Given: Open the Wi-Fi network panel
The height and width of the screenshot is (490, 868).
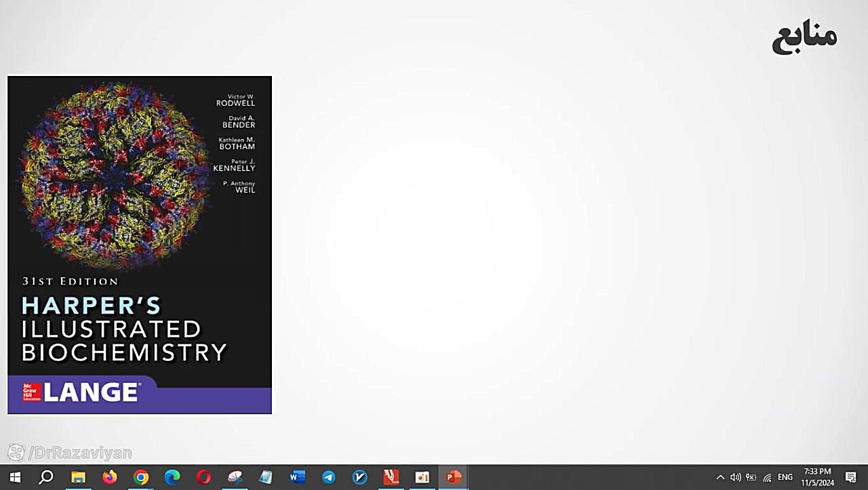Looking at the screenshot, I should [x=767, y=477].
